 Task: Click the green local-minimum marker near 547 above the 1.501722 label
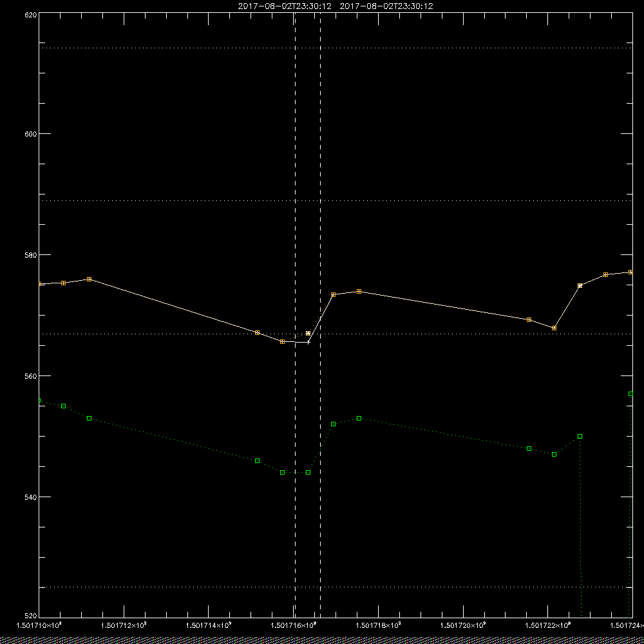[554, 454]
